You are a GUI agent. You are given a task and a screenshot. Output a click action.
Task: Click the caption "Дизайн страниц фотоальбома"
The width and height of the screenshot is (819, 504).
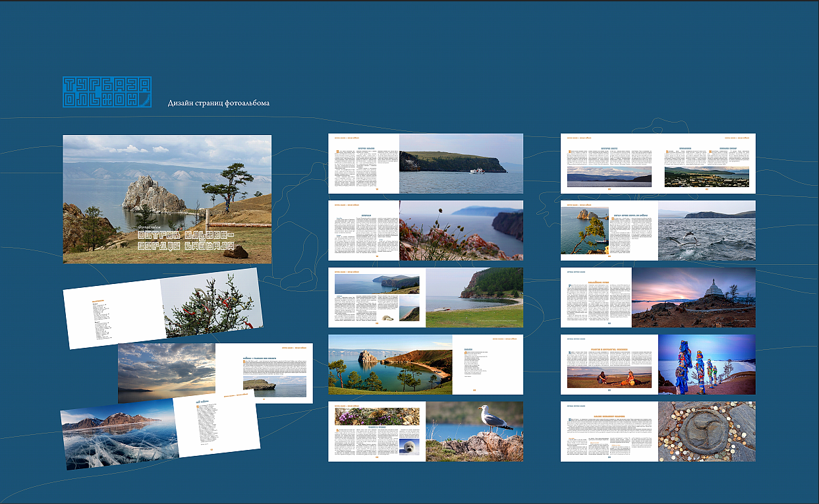click(x=219, y=103)
